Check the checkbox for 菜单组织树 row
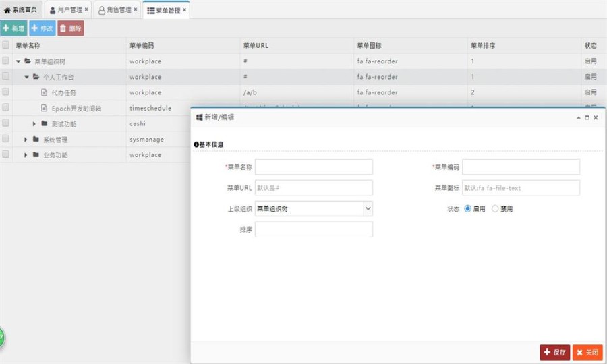The height and width of the screenshot is (364, 607). pyautogui.click(x=6, y=61)
